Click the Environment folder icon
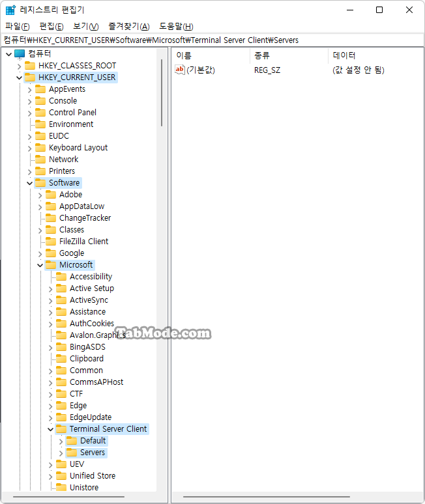Viewport: 425px width, 504px height. [40, 124]
